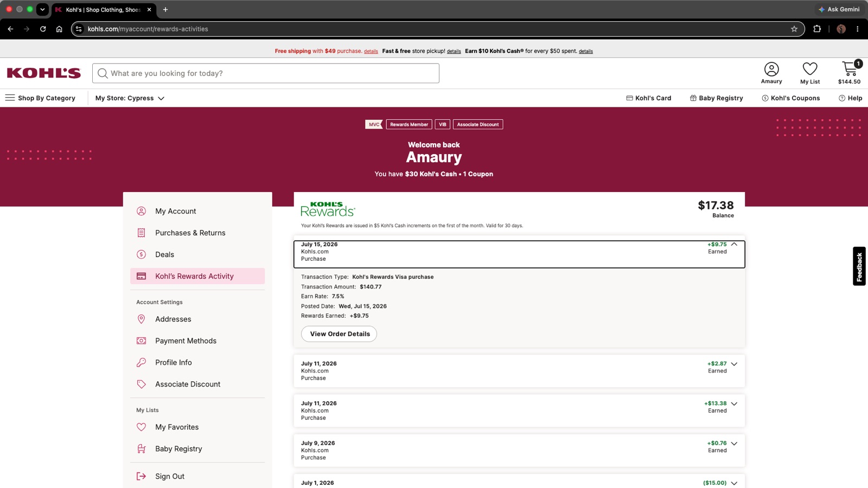Image resolution: width=868 pixels, height=488 pixels.
Task: Click the Deals dollar icon
Action: [x=141, y=254]
